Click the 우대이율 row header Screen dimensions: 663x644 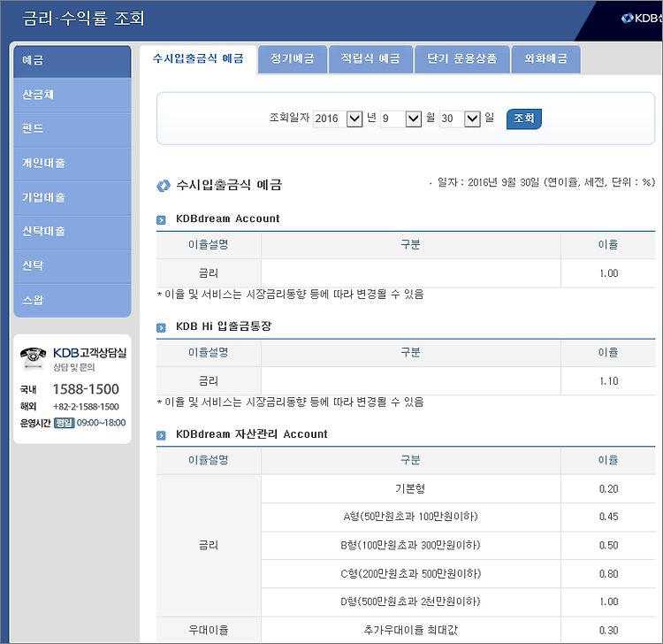(x=209, y=631)
